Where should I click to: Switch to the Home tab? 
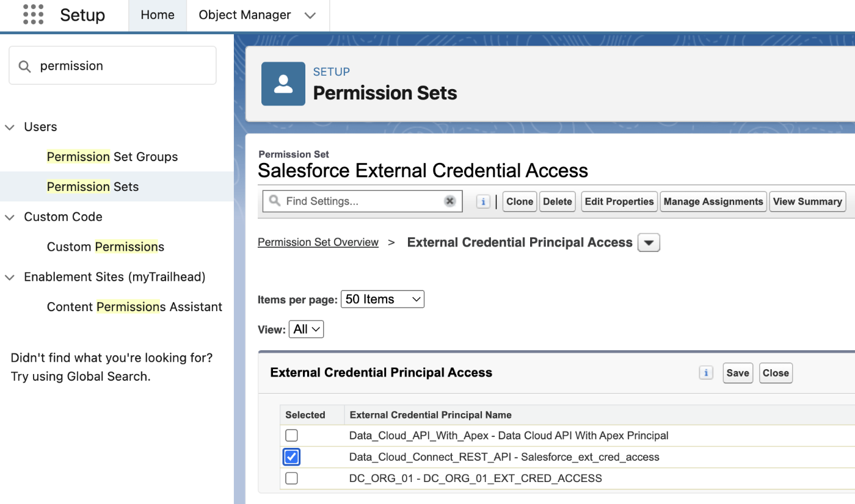[158, 15]
